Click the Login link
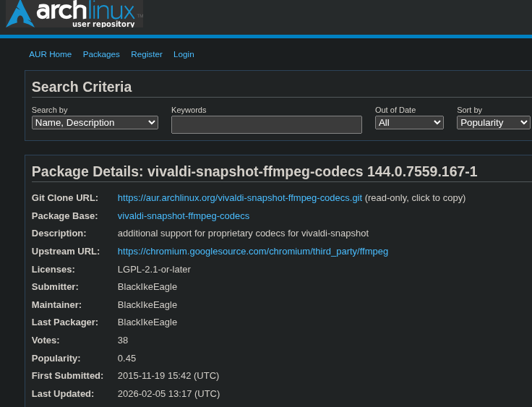Image resolution: width=532 pixels, height=407 pixels. pyautogui.click(x=184, y=54)
